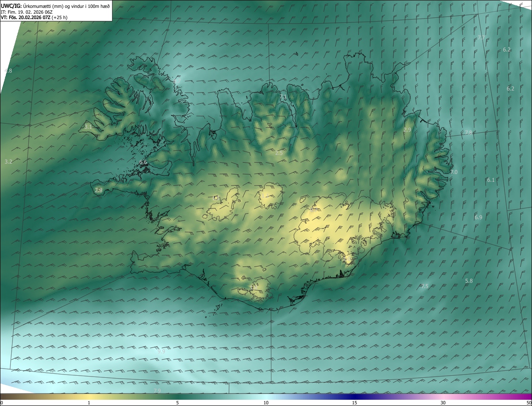The image size is (532, 406).
Task: Click the 3.2 value on the map
Action: pyautogui.click(x=8, y=161)
